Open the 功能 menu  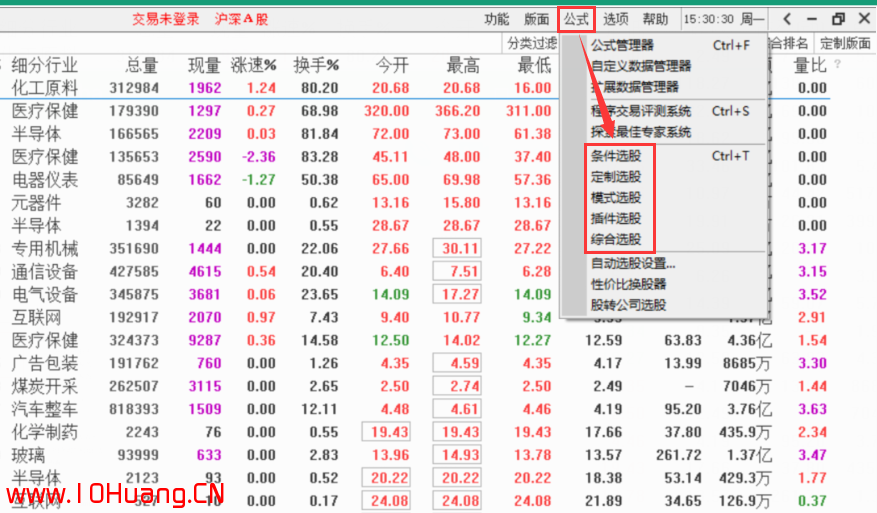click(x=496, y=19)
